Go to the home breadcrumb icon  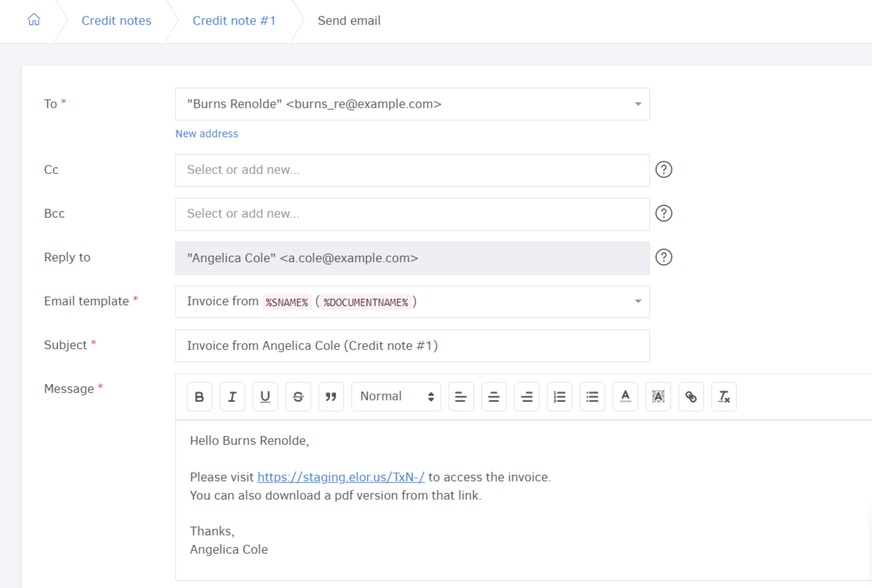point(34,20)
